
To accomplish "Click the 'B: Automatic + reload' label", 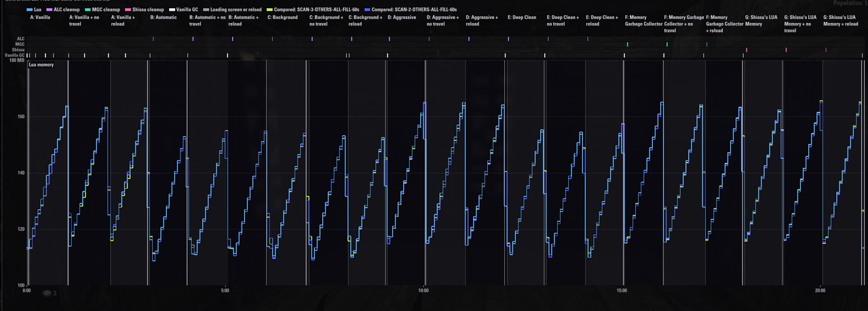I will [x=245, y=20].
